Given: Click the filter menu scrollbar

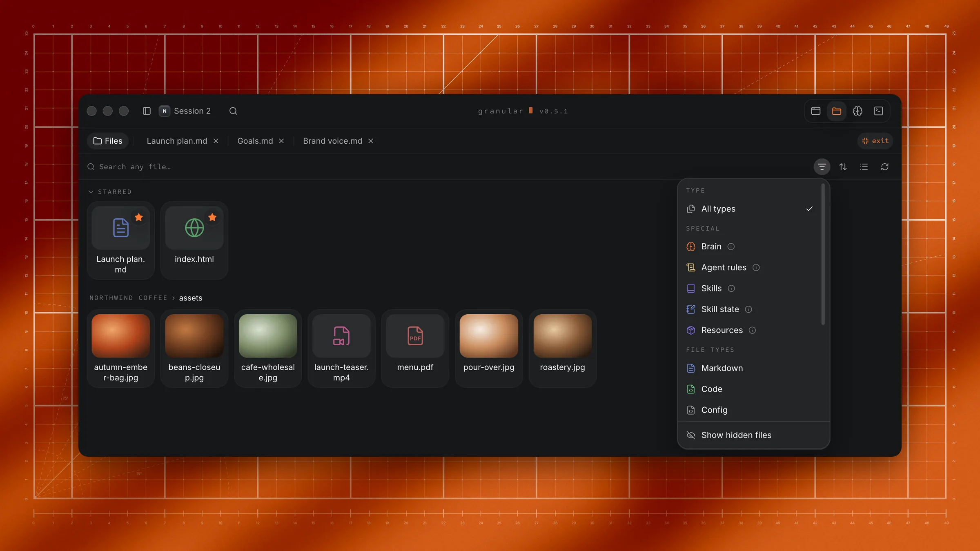Looking at the screenshot, I should (x=823, y=254).
